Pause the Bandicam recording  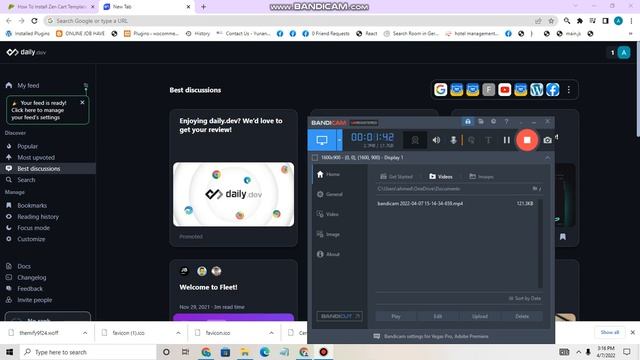click(x=507, y=140)
